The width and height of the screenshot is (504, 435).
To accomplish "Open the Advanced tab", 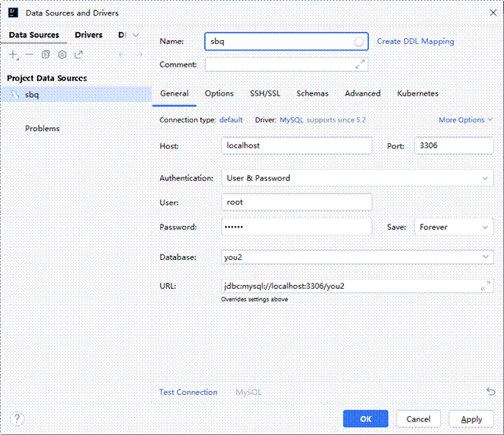I will coord(363,93).
